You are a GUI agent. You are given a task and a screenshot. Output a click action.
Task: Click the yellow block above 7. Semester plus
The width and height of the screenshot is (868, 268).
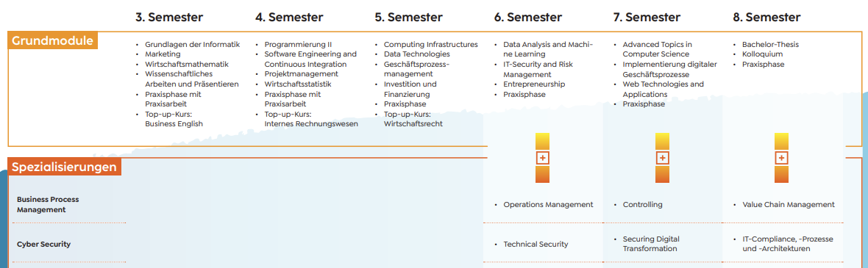(x=662, y=141)
